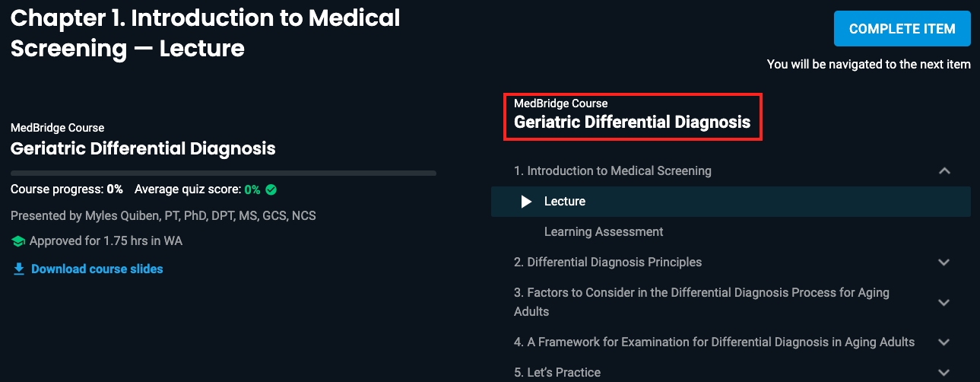Click the left Geriatric Differential Diagnosis course title
The height and width of the screenshot is (382, 980).
[x=143, y=148]
